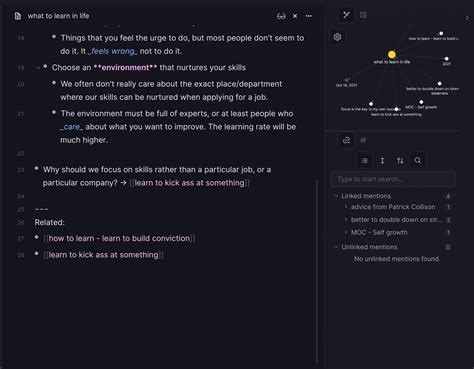
Task: Open the 'Oct 16, 2021' graph node
Action: click(347, 80)
